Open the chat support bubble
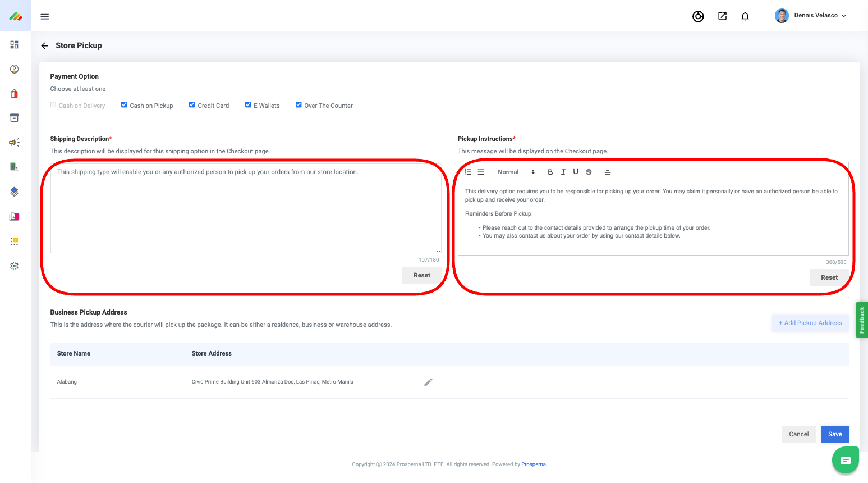Viewport: 868px width, 483px height. (x=845, y=461)
